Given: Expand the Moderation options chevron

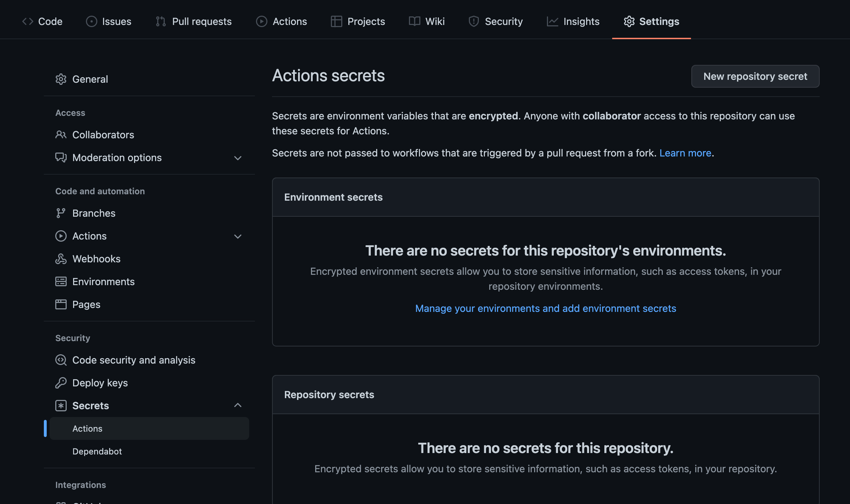Looking at the screenshot, I should tap(238, 158).
